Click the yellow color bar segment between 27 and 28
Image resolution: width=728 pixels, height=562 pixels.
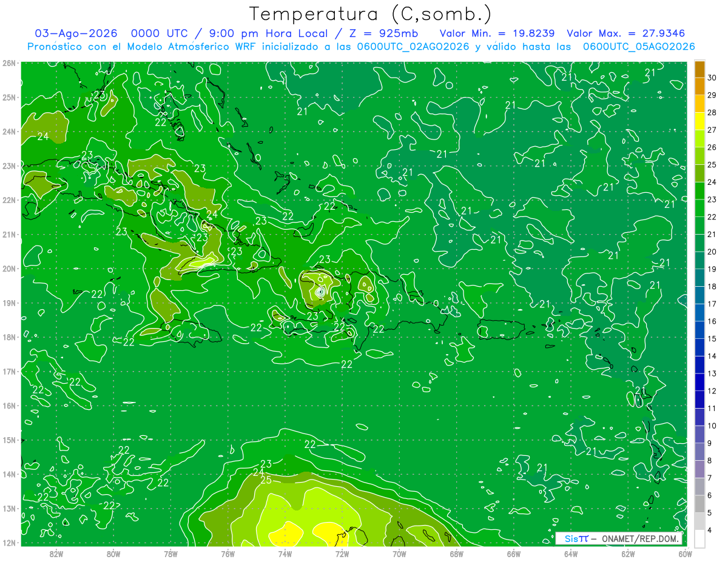(x=699, y=121)
